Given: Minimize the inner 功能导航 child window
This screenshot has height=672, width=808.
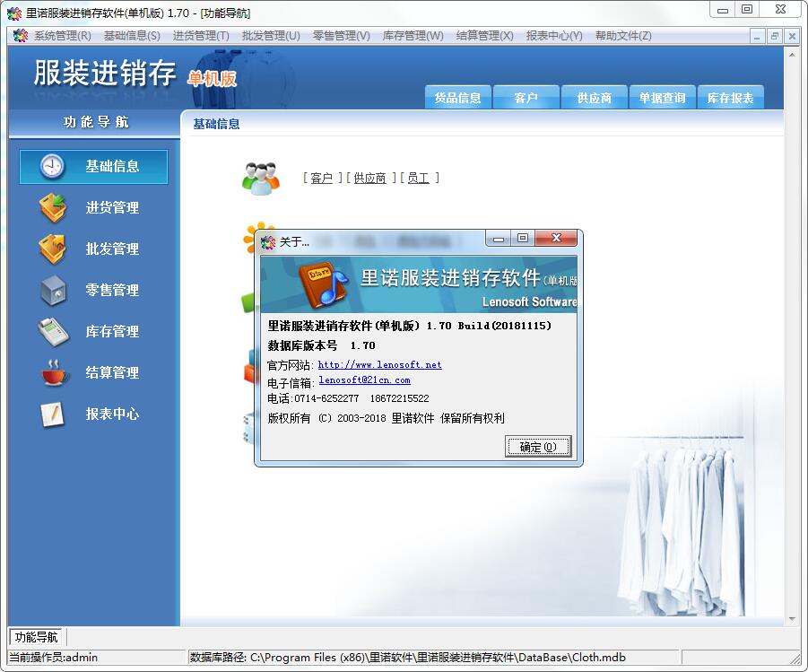Looking at the screenshot, I should [x=757, y=36].
